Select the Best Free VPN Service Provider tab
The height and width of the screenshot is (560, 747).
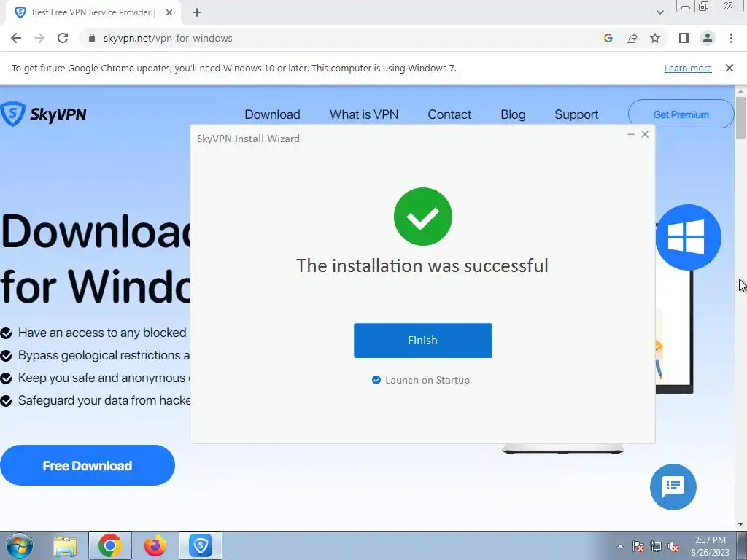coord(93,12)
